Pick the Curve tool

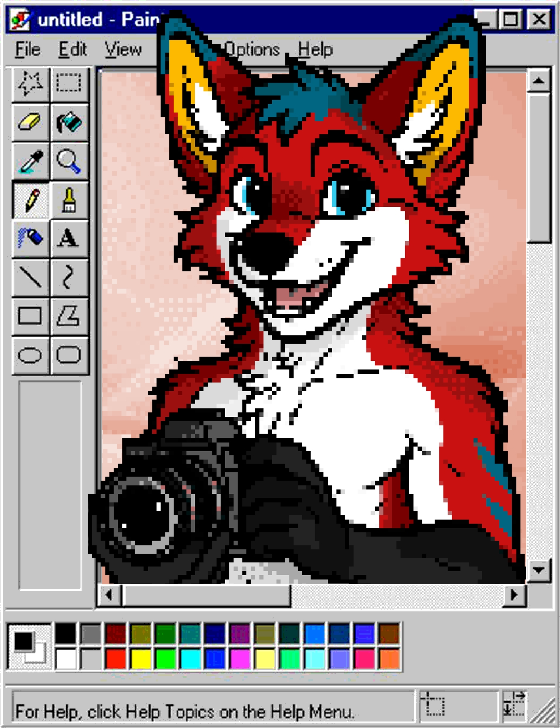point(69,277)
